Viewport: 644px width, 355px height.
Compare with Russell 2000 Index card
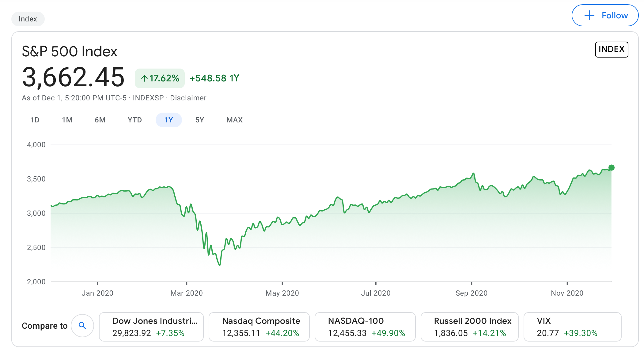coord(470,327)
